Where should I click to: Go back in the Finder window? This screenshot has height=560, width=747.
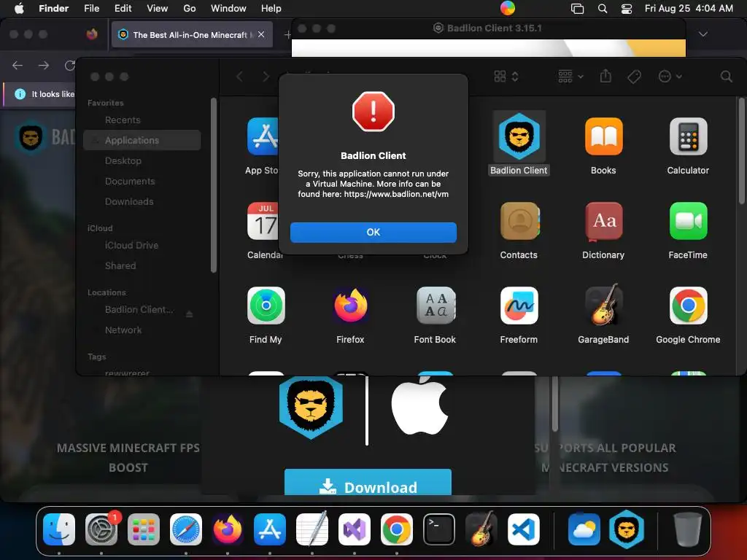click(239, 77)
